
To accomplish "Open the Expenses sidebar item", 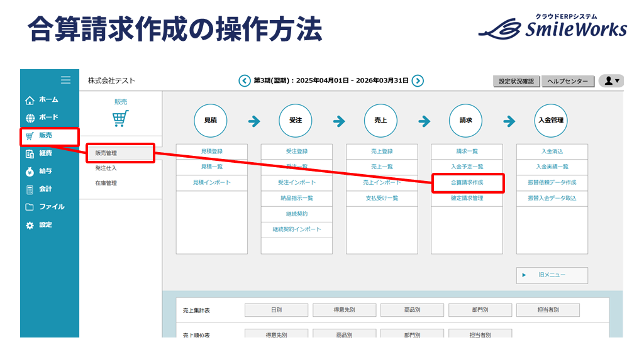I will tap(42, 153).
